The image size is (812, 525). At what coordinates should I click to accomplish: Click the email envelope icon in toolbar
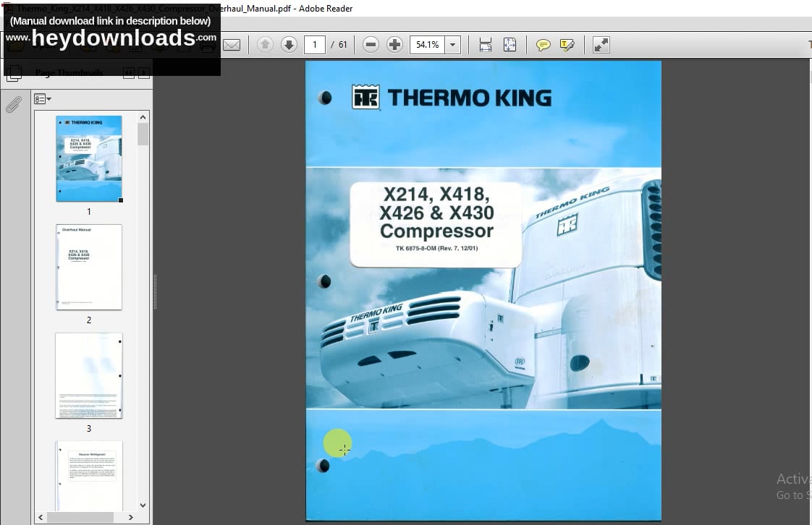(232, 45)
